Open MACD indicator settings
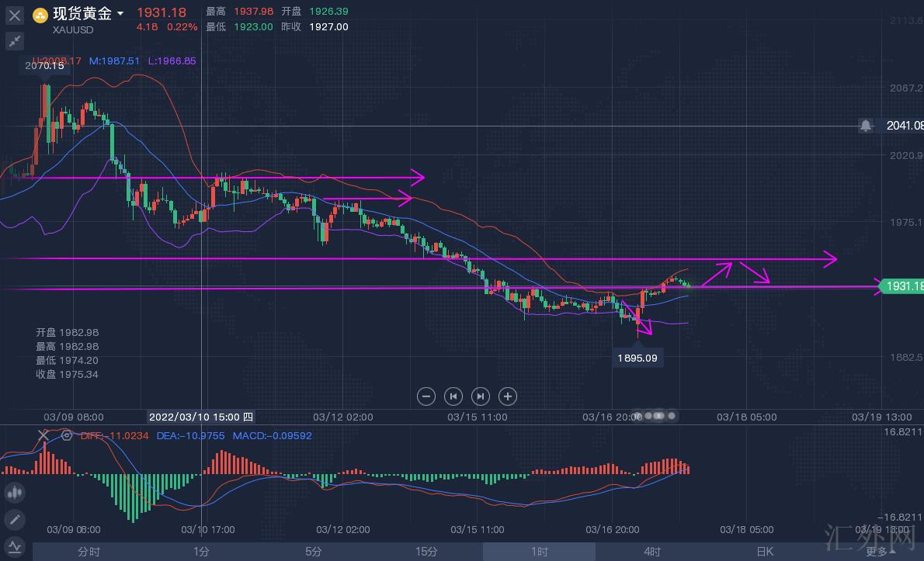The width and height of the screenshot is (924, 561). (67, 435)
